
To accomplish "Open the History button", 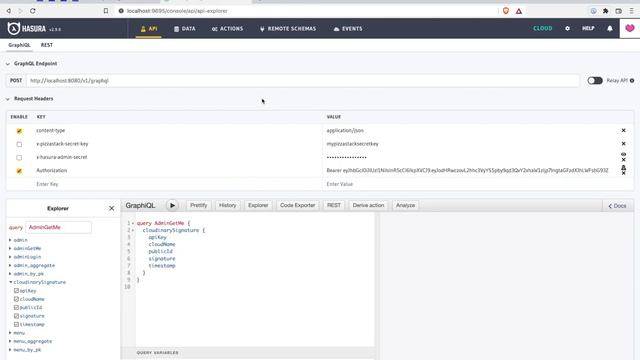I will 227,205.
